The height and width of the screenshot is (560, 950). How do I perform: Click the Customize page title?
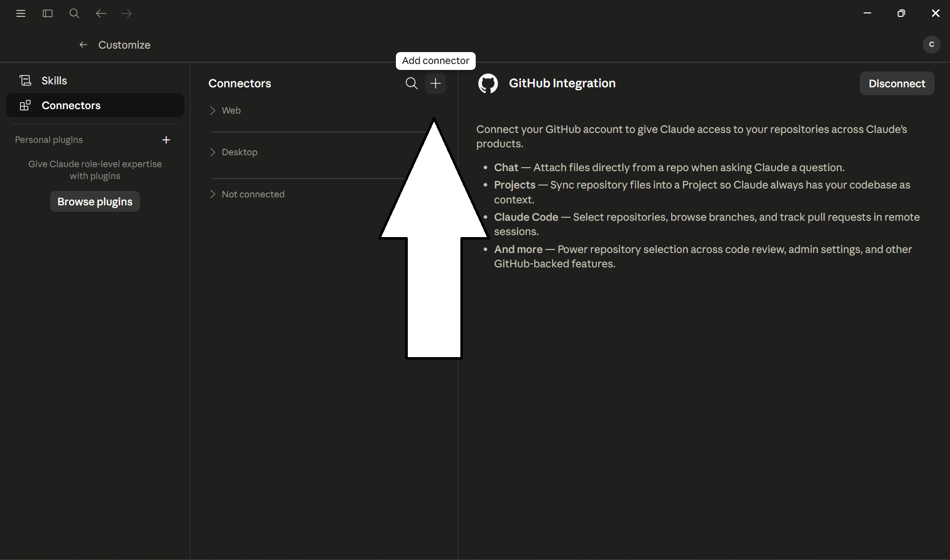(124, 45)
